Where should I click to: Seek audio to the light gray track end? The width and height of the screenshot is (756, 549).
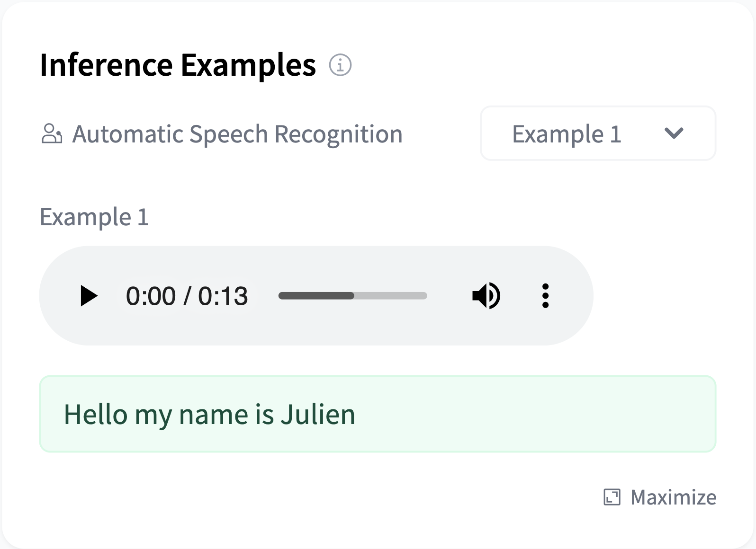[424, 296]
